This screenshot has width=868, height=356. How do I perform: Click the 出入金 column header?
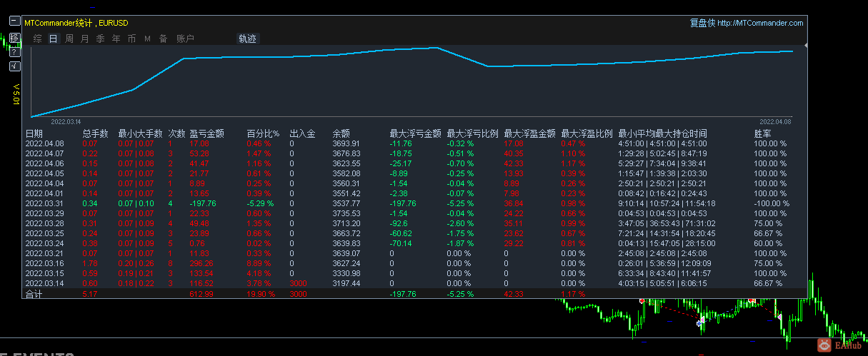(x=302, y=133)
